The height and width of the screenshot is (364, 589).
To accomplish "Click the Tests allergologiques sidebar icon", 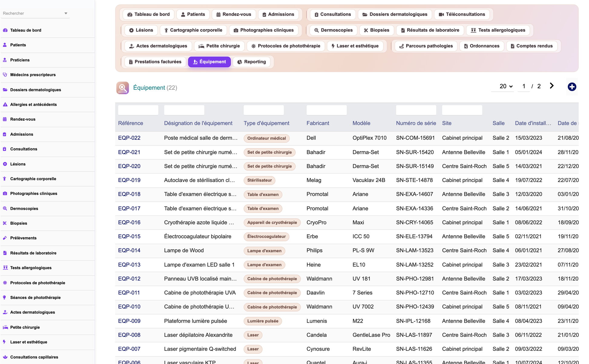I will point(5,268).
